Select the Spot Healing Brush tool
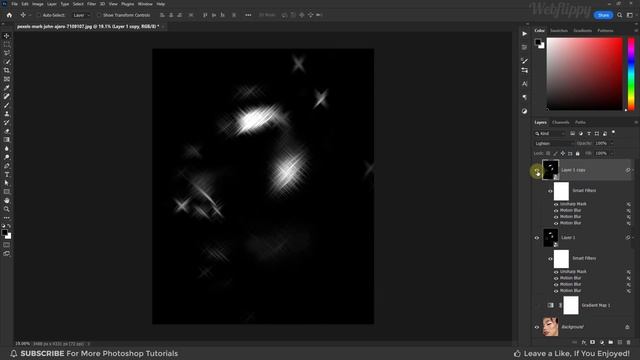The height and width of the screenshot is (360, 640). tap(7, 96)
